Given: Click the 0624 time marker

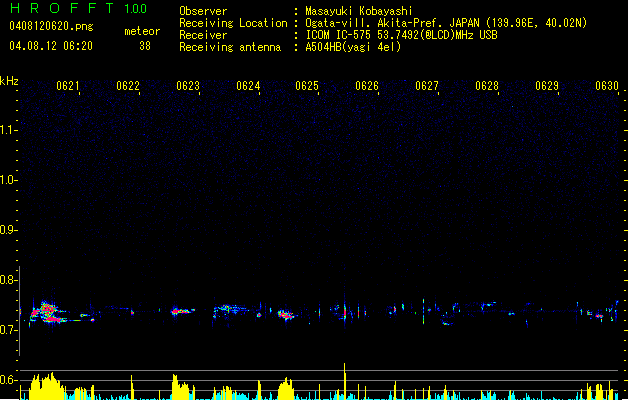Looking at the screenshot, I should point(248,86).
